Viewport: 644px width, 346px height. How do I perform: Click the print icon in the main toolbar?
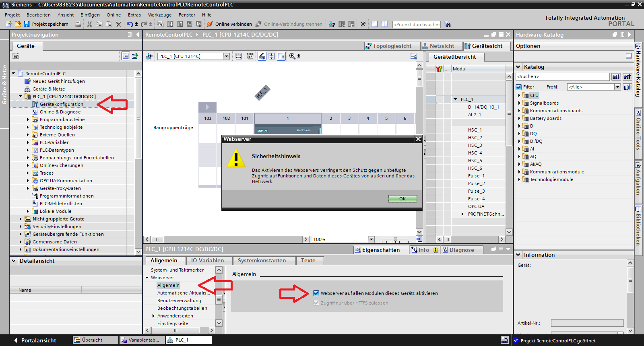[78, 24]
